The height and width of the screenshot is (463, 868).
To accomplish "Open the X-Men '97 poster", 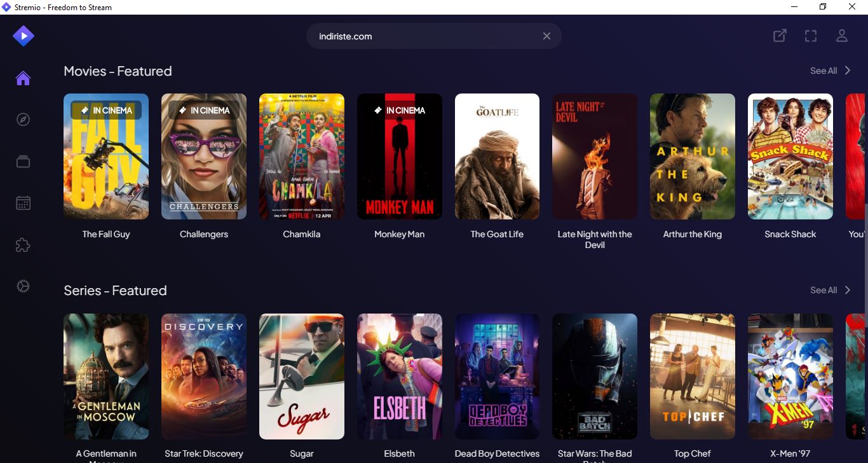I will tap(790, 376).
